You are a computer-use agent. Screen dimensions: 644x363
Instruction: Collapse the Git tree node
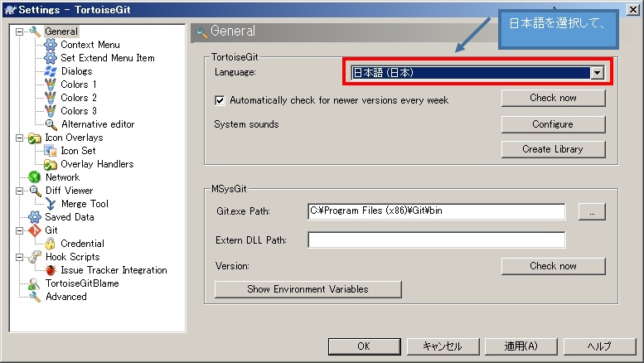(x=19, y=230)
